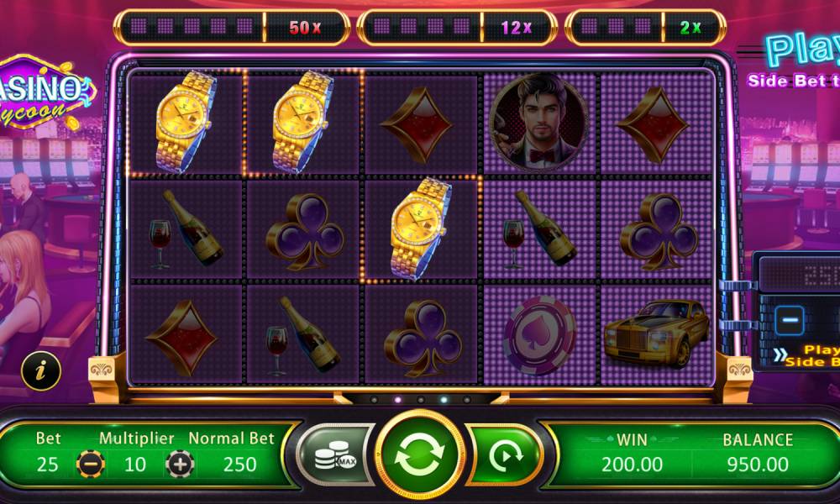Click the purple spade poker chip symbol
The height and width of the screenshot is (504, 840).
pos(539,335)
